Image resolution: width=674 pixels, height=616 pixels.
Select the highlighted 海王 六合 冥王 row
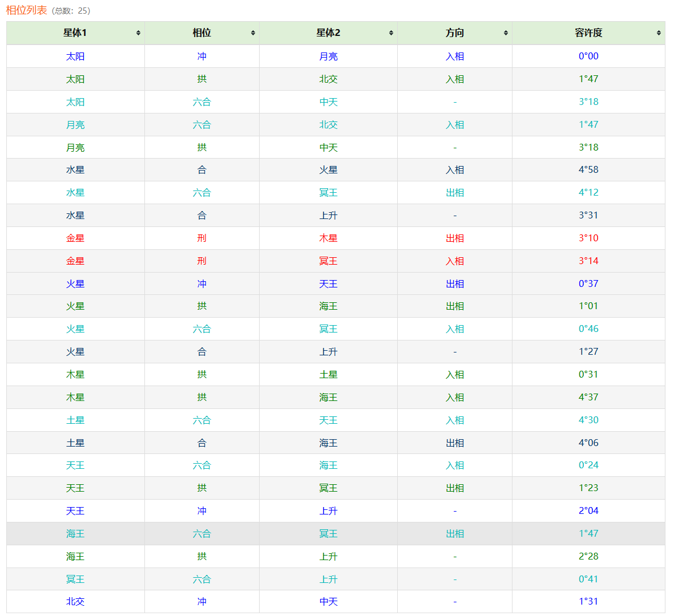pos(328,534)
